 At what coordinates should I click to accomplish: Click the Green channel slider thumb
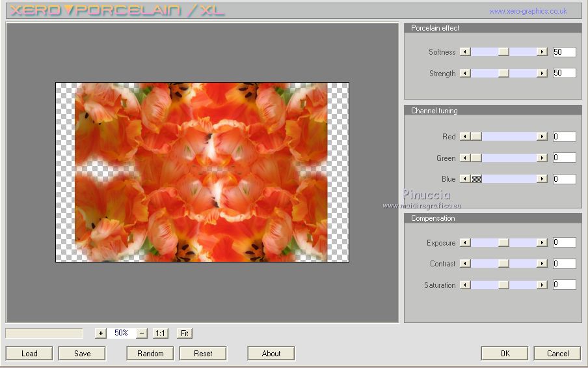(476, 158)
